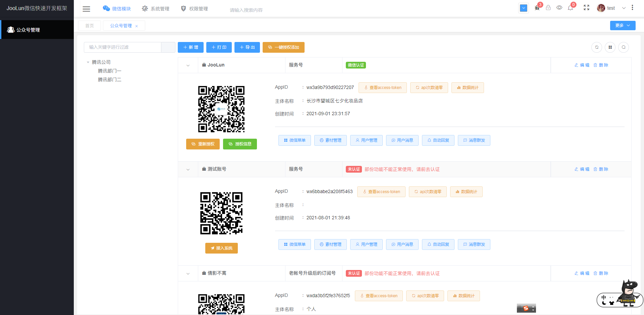The width and height of the screenshot is (644, 315).
Task: Open 数据统计 for 测试账号
Action: click(x=466, y=192)
